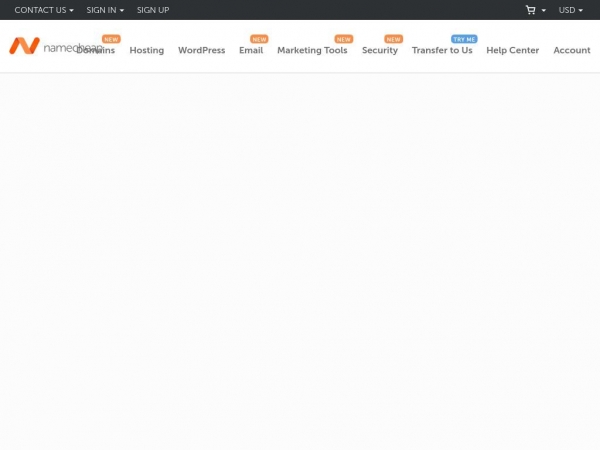Open the Account menu
This screenshot has height=450, width=600.
coord(571,50)
